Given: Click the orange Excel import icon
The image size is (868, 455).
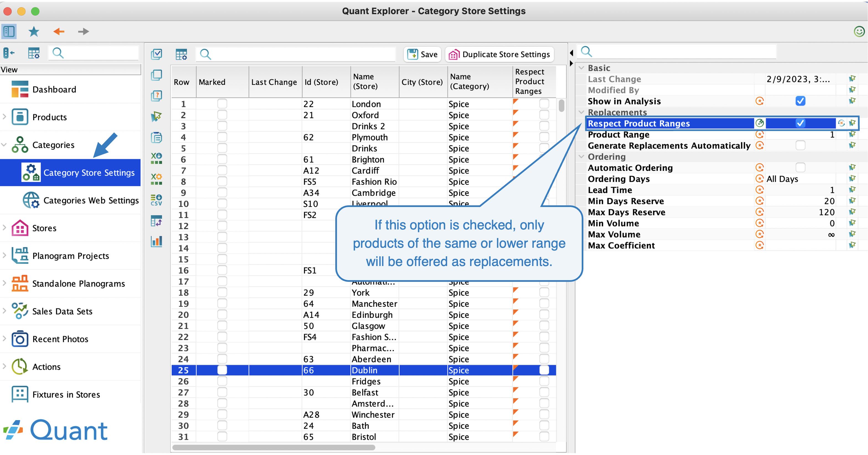Looking at the screenshot, I should [x=156, y=179].
